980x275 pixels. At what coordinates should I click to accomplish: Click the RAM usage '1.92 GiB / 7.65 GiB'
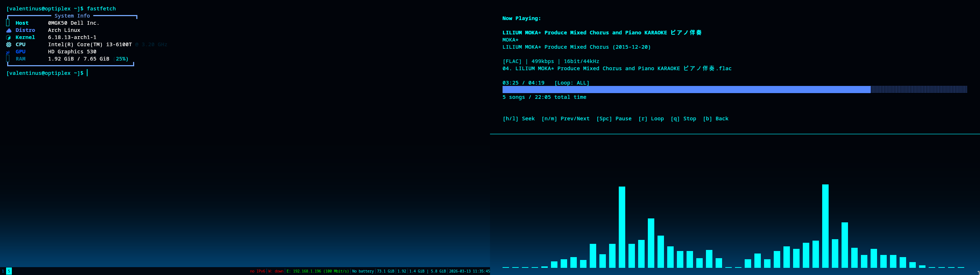coord(79,59)
